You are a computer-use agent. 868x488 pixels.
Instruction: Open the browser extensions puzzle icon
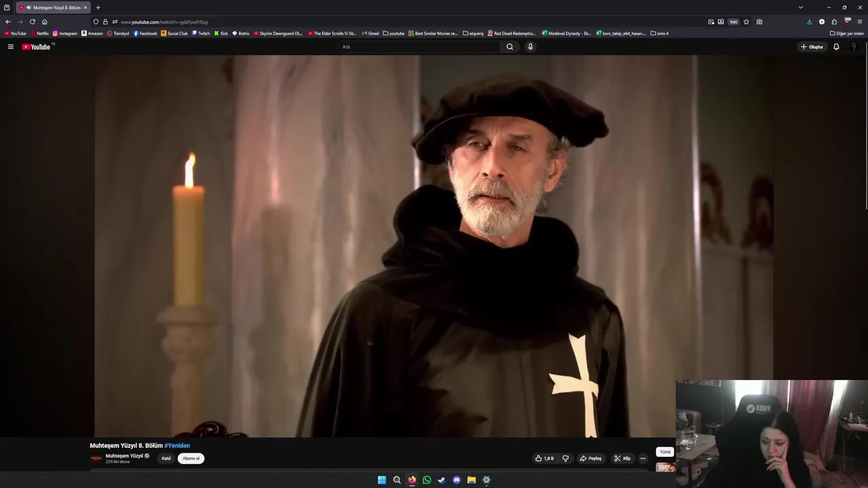tap(834, 22)
